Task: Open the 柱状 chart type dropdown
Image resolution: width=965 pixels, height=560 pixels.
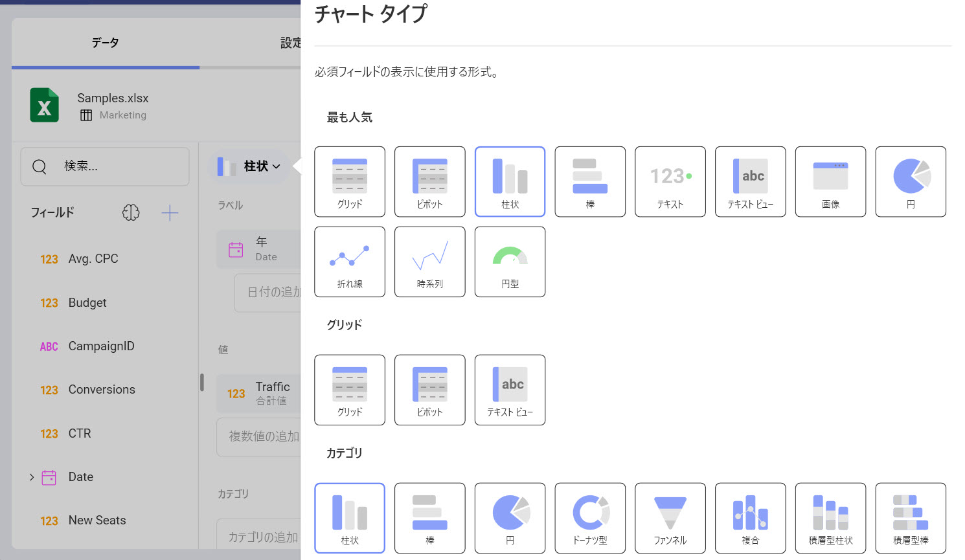Action: click(x=249, y=166)
